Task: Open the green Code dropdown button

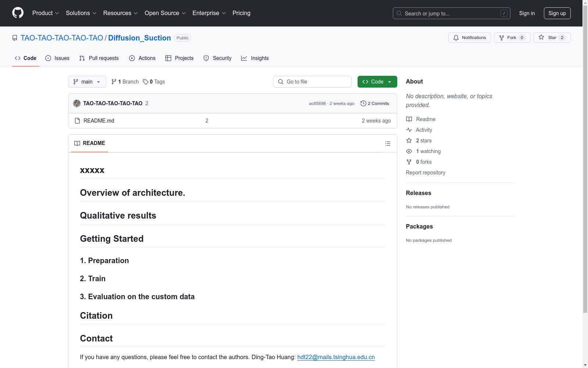Action: pos(377,82)
